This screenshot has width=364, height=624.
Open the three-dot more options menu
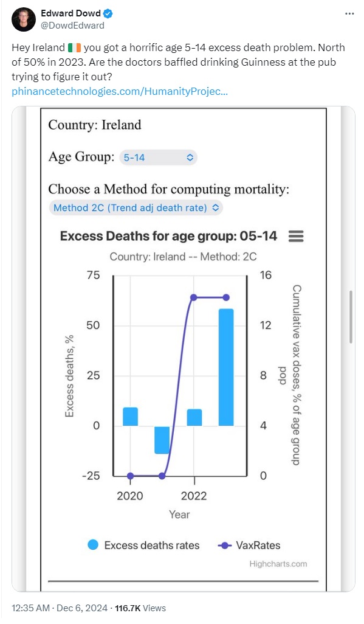click(349, 13)
